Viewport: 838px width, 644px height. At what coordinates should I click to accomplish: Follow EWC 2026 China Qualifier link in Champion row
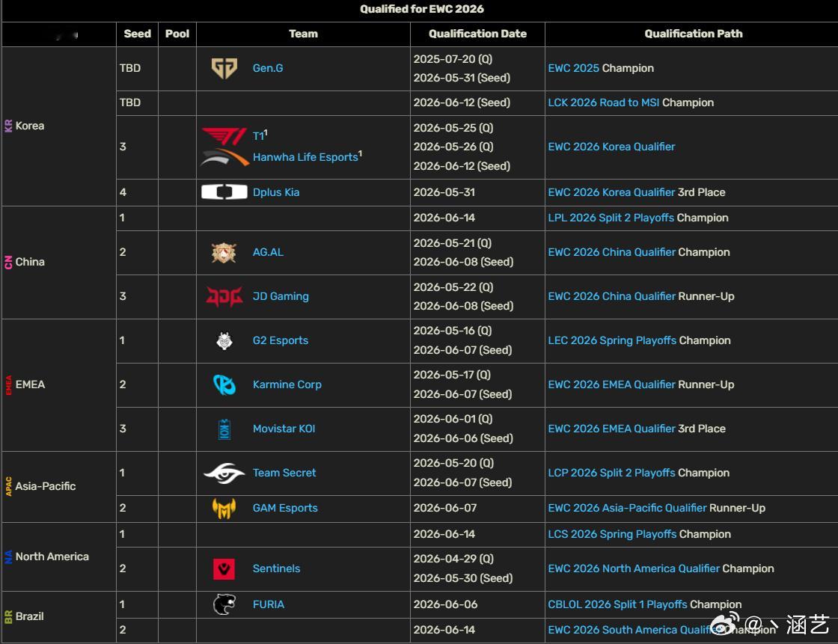tap(611, 252)
